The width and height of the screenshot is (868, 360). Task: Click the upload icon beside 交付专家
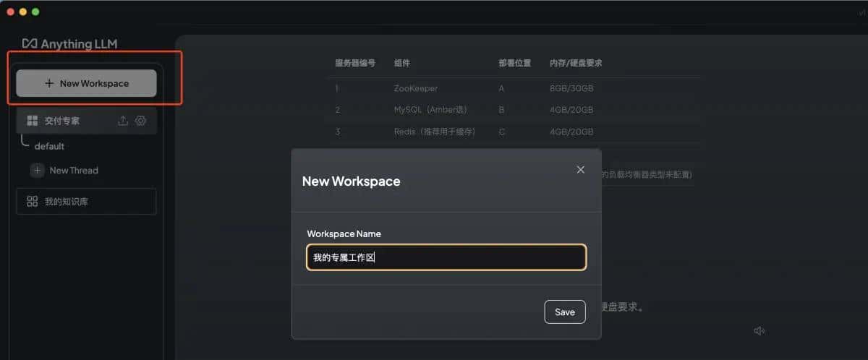coord(123,121)
